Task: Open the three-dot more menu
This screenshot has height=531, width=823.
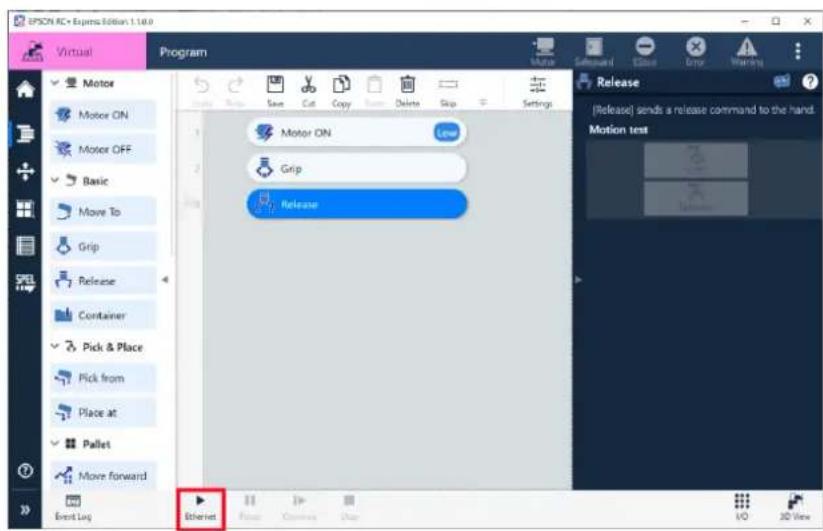Action: (x=798, y=51)
